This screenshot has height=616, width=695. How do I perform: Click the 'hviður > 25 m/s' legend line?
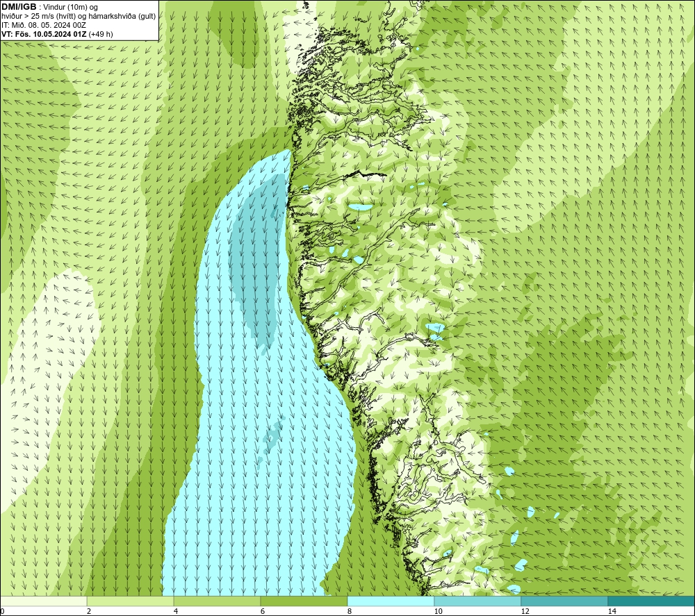click(79, 17)
